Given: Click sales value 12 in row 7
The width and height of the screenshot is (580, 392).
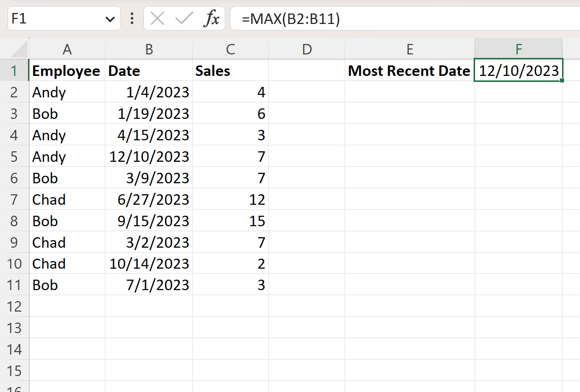Looking at the screenshot, I should 230,199.
